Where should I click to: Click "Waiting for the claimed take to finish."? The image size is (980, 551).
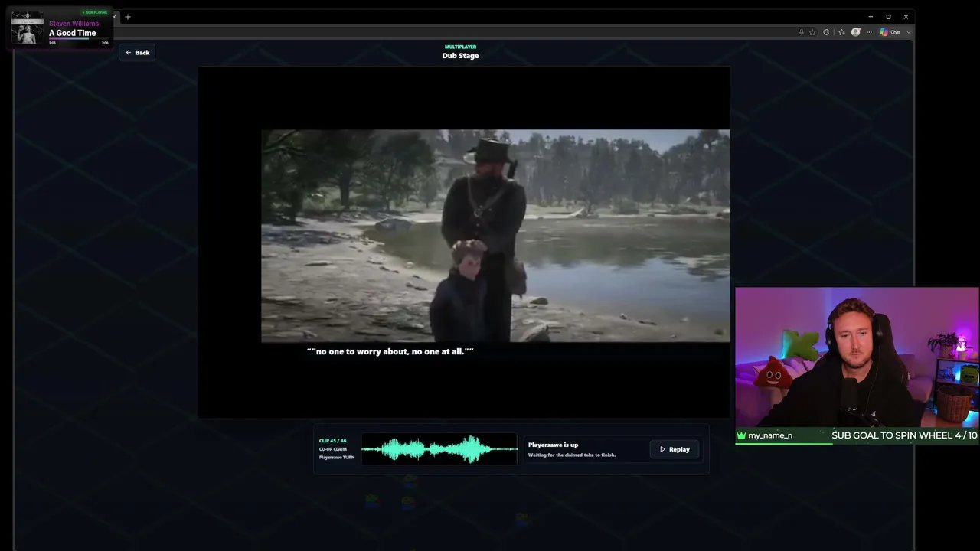572,455
